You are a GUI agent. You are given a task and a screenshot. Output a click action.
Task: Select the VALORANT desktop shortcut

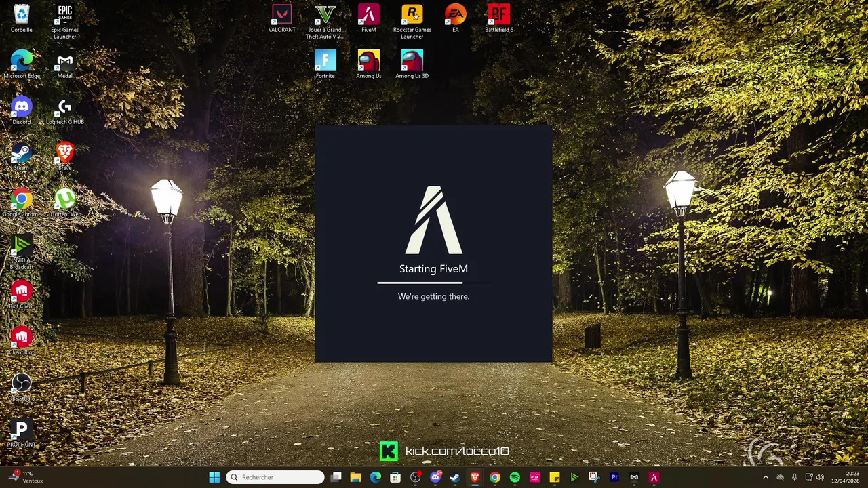(x=282, y=18)
